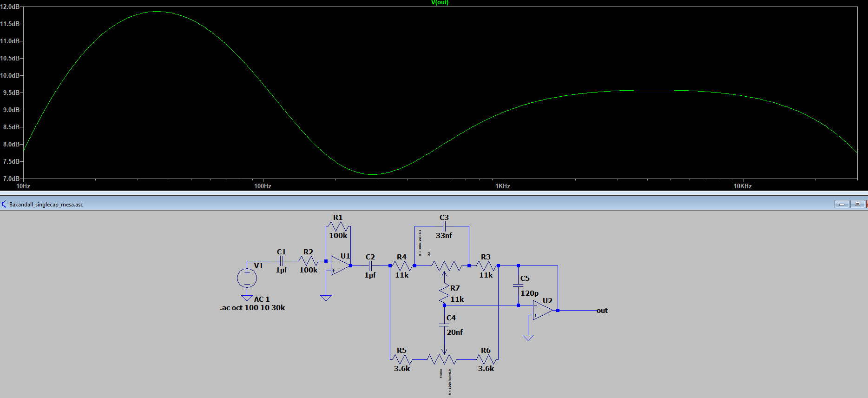Select the U2 op-amp symbol
The image size is (868, 398).
pyautogui.click(x=543, y=310)
